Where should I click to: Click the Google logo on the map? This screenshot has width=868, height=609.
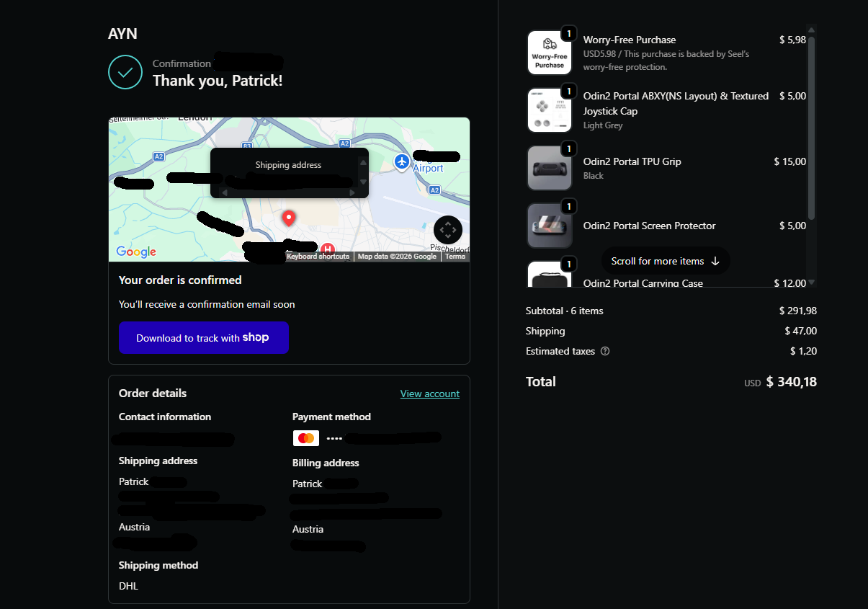click(x=136, y=252)
